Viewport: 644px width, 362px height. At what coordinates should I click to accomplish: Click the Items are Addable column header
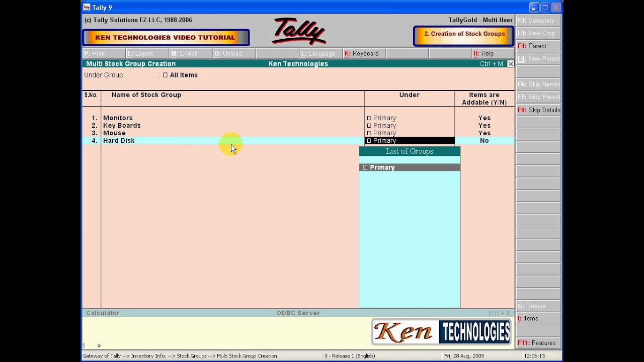point(485,99)
